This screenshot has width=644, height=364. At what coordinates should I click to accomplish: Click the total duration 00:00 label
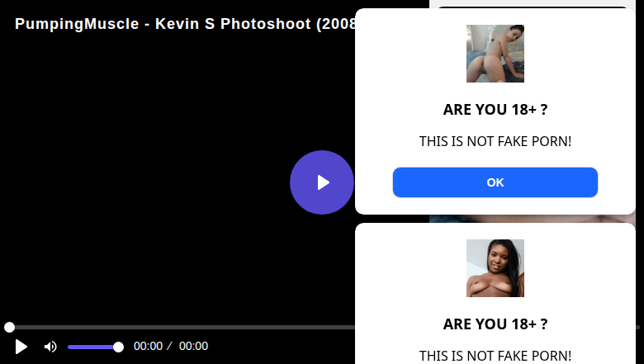tap(193, 346)
